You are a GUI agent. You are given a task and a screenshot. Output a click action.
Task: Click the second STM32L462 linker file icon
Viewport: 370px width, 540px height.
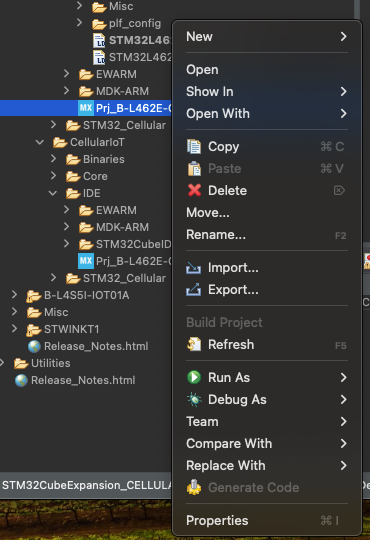[99, 57]
